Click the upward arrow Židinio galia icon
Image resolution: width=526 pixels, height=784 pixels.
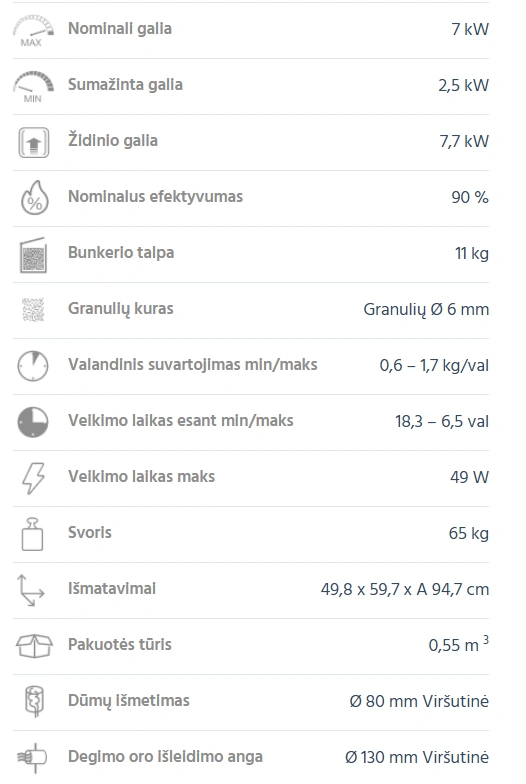click(x=34, y=142)
